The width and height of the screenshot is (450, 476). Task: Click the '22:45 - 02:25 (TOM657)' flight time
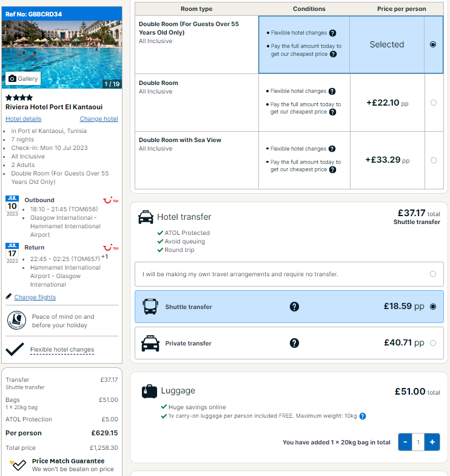tap(65, 259)
